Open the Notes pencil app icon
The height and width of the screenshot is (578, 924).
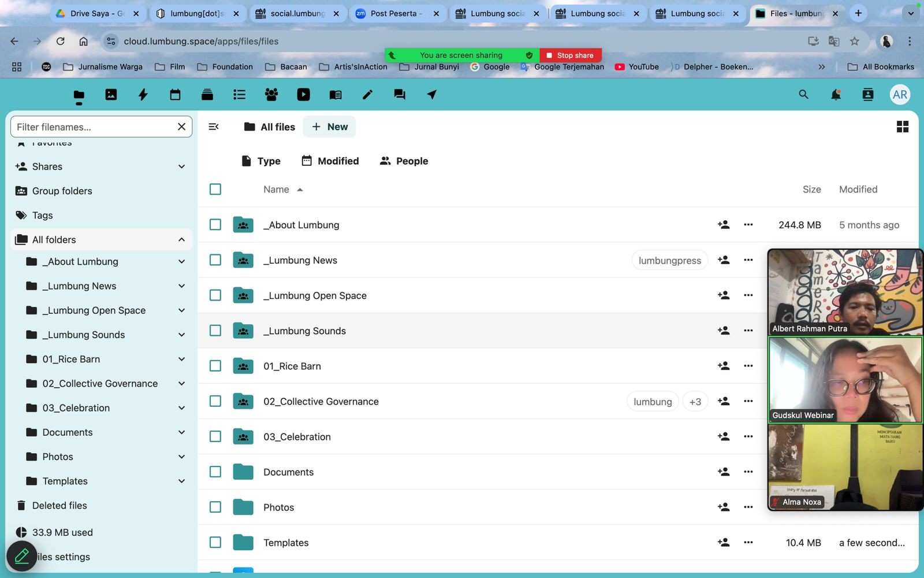coord(367,95)
